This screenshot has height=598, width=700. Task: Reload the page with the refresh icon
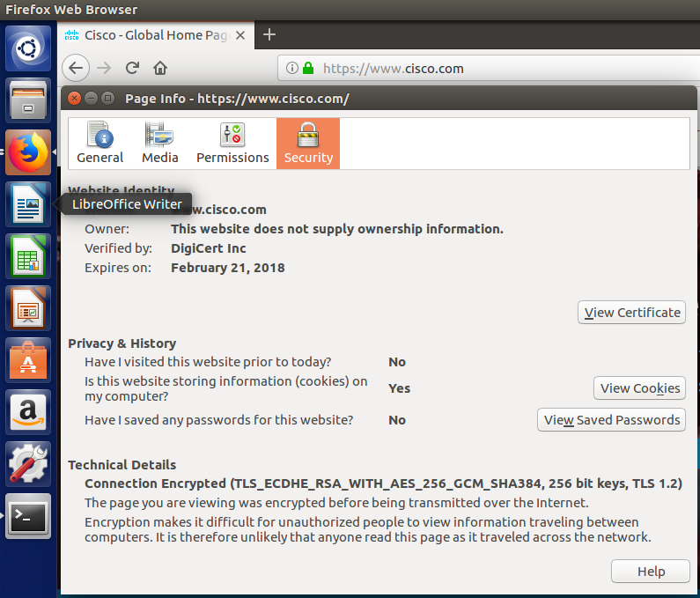[132, 68]
